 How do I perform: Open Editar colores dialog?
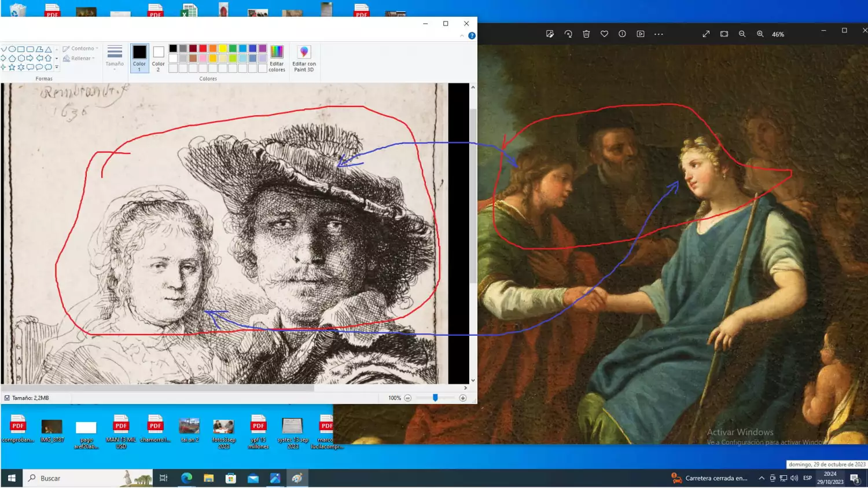(277, 58)
